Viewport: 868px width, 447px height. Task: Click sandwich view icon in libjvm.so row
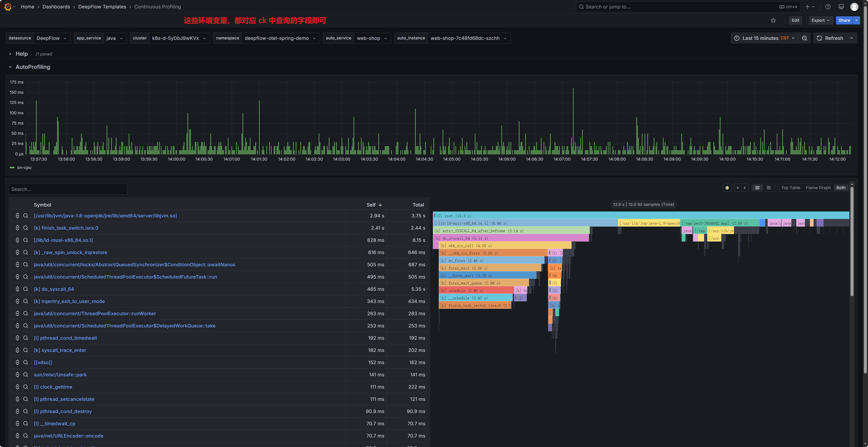pos(17,216)
